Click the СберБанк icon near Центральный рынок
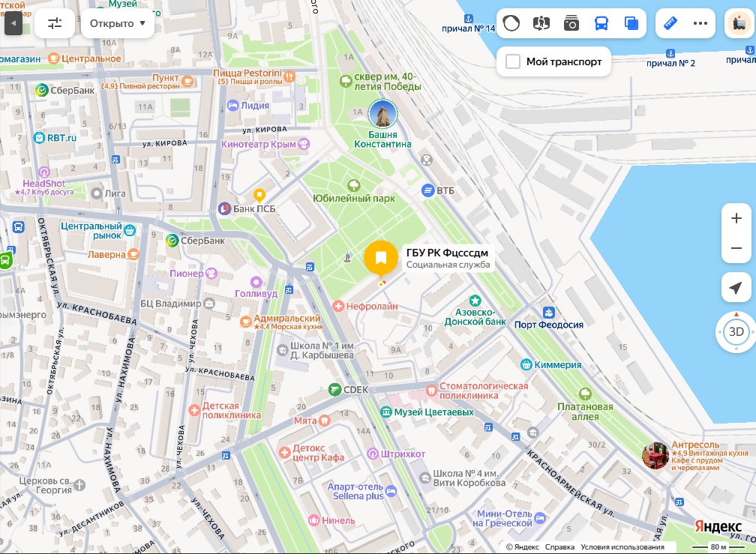Screen dimensions: 756x554 point(172,241)
